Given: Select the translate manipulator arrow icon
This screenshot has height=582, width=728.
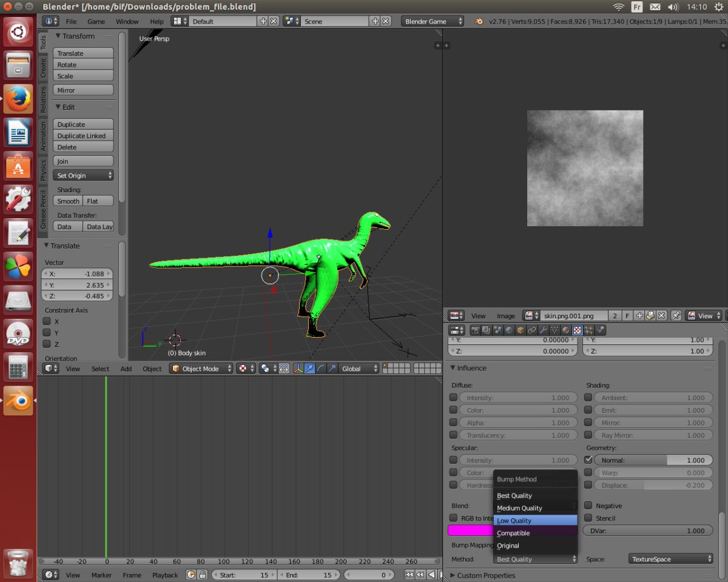Looking at the screenshot, I should tap(309, 369).
